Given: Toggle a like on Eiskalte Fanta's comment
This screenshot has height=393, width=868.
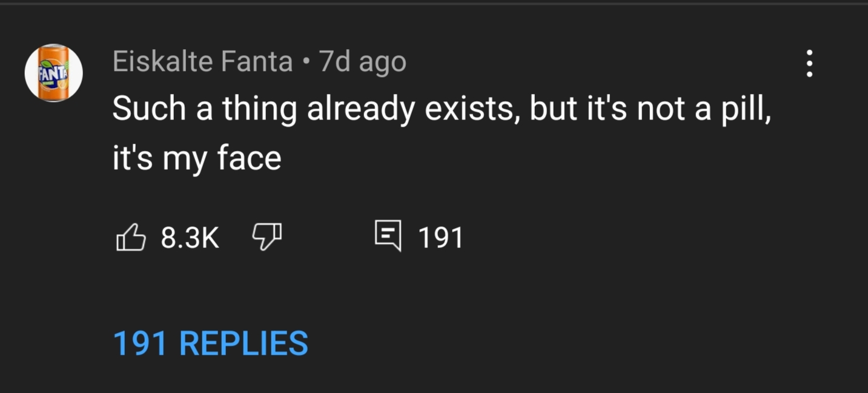Looking at the screenshot, I should [130, 237].
